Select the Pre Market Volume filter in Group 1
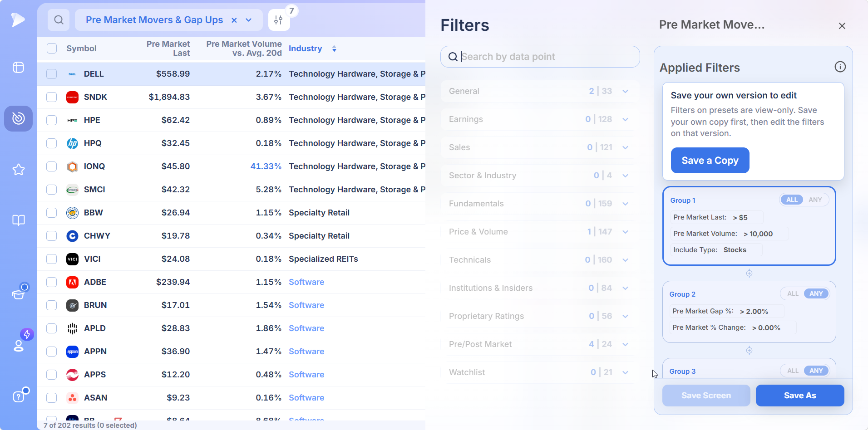The image size is (868, 430). pyautogui.click(x=730, y=234)
